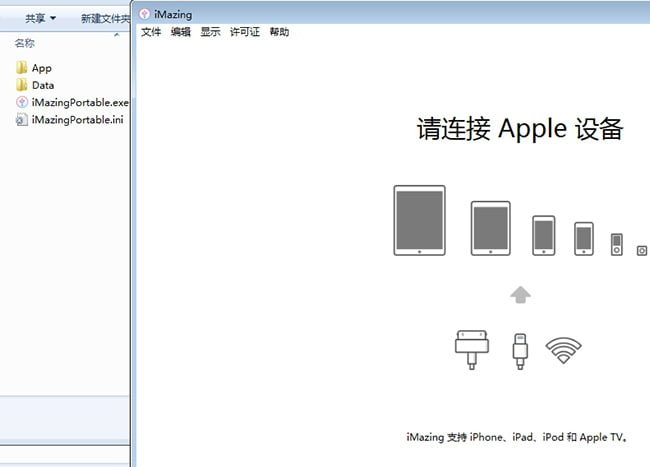
Task: Open the 文件 menu in iMazing
Action: 151,32
